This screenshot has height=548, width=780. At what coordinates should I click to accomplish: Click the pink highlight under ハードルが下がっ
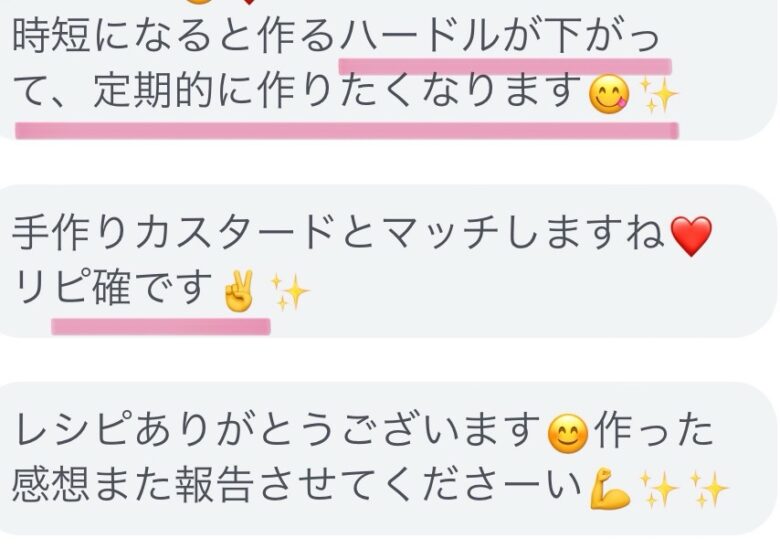505,66
